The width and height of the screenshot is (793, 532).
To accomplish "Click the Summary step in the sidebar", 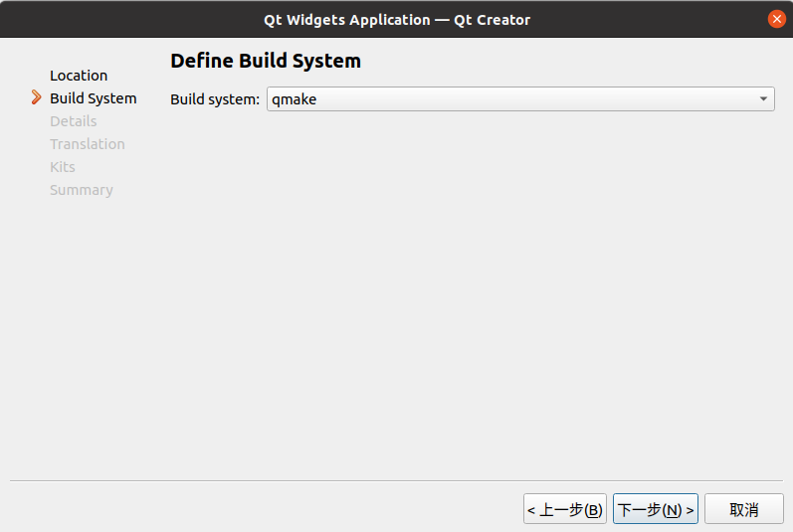I will 82,190.
